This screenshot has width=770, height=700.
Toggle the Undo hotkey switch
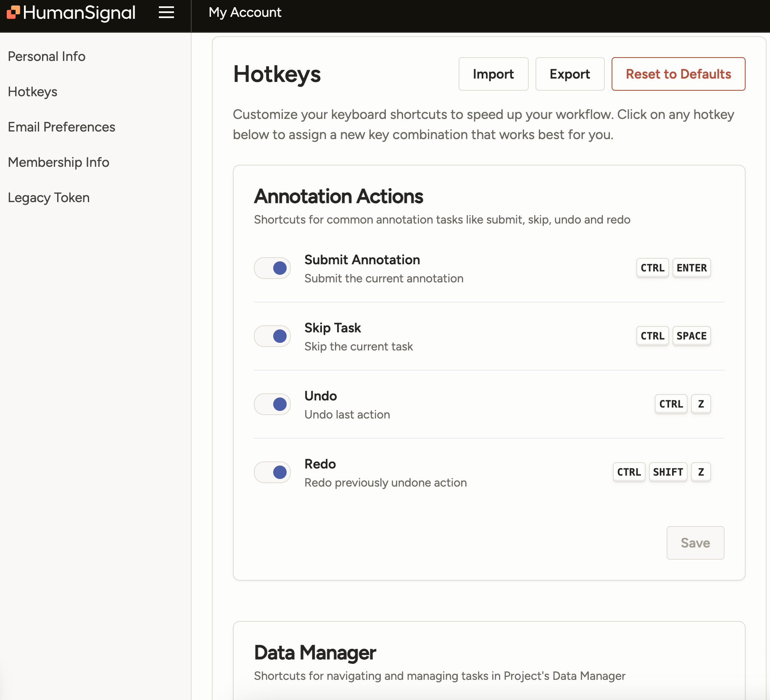tap(272, 404)
